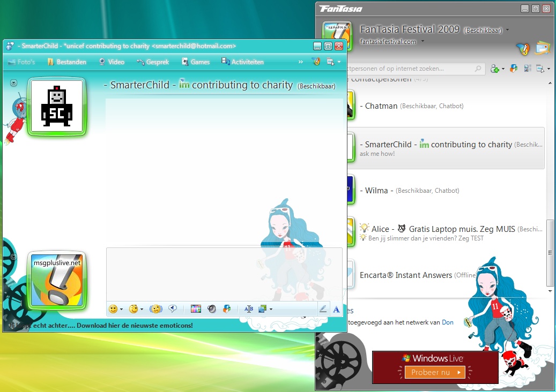556x392 pixels.
Task: Click SmarterChild's "ask me how!" personal message
Action: [377, 154]
